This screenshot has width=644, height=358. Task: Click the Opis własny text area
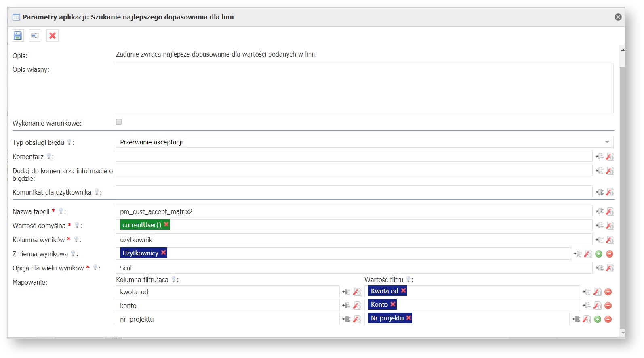[x=364, y=88]
